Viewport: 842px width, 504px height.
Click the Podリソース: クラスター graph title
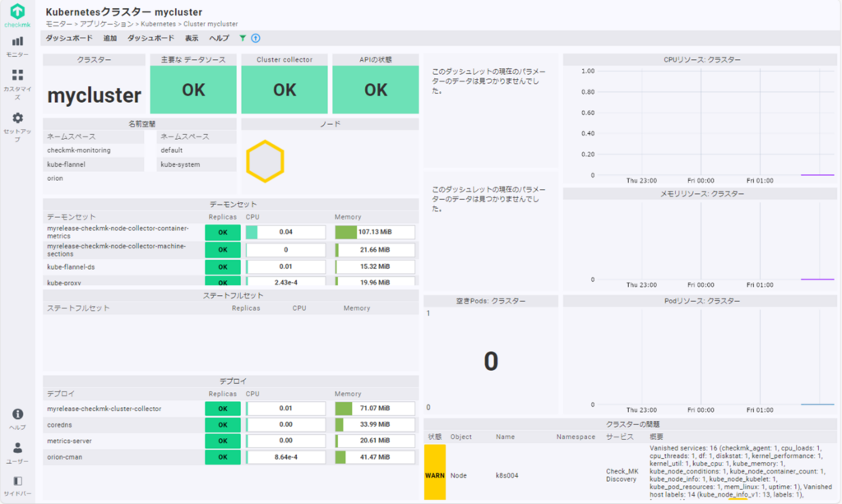click(x=702, y=301)
